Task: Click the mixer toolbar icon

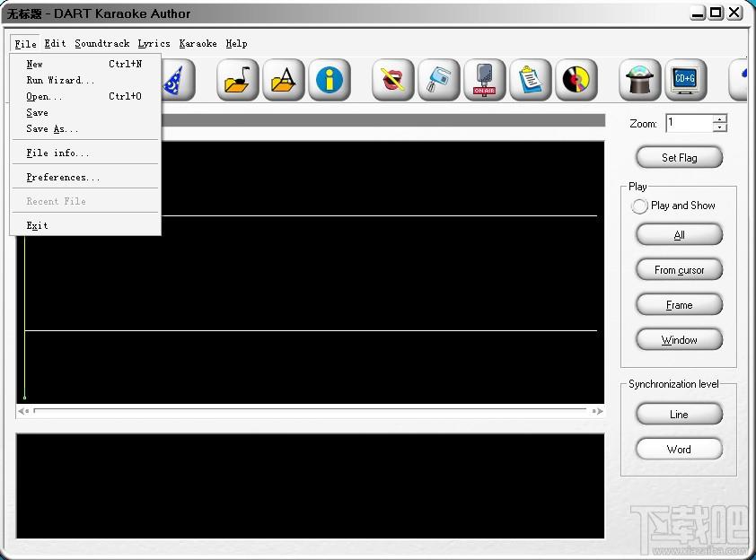Action: [x=439, y=80]
